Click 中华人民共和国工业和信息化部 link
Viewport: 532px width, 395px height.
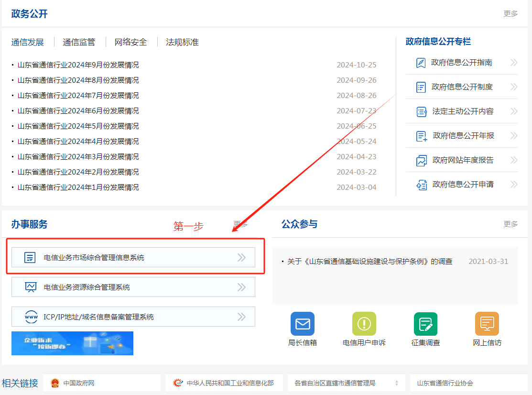[230, 383]
